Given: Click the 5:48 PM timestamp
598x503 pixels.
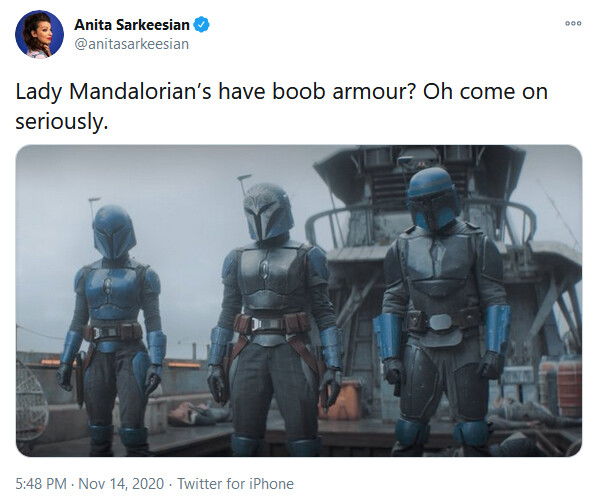Looking at the screenshot, I should tap(41, 484).
